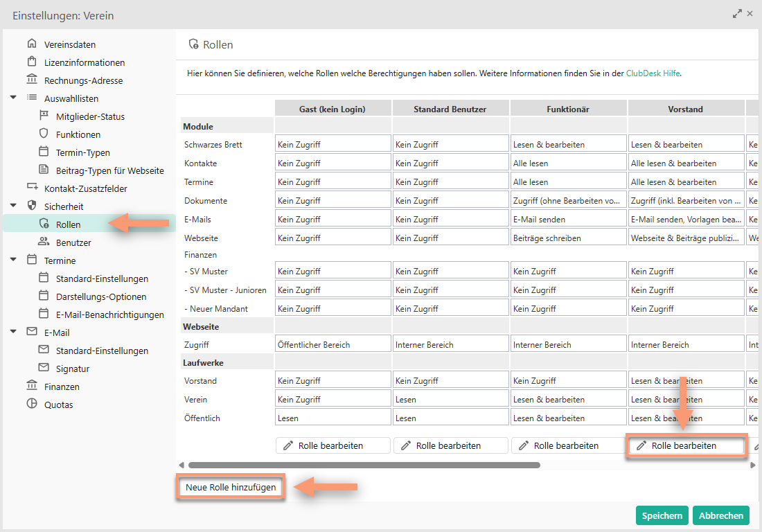Open Kontakte permission for Vorstand
Image resolution: width=762 pixels, height=532 pixels.
point(686,163)
